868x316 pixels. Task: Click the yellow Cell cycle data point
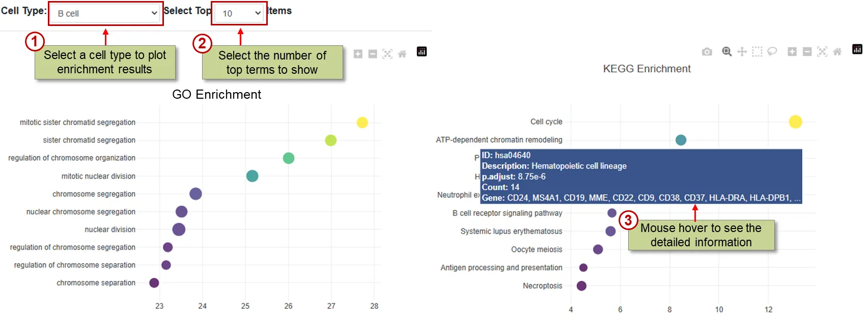[x=795, y=122]
